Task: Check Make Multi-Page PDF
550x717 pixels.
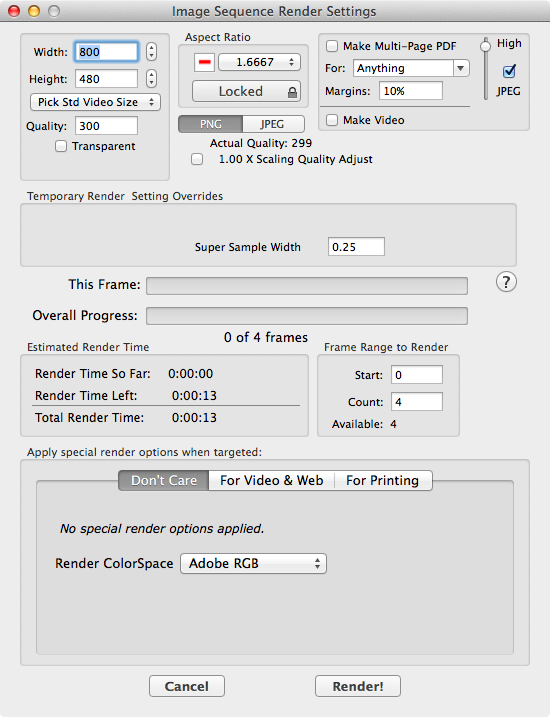Action: (x=332, y=46)
